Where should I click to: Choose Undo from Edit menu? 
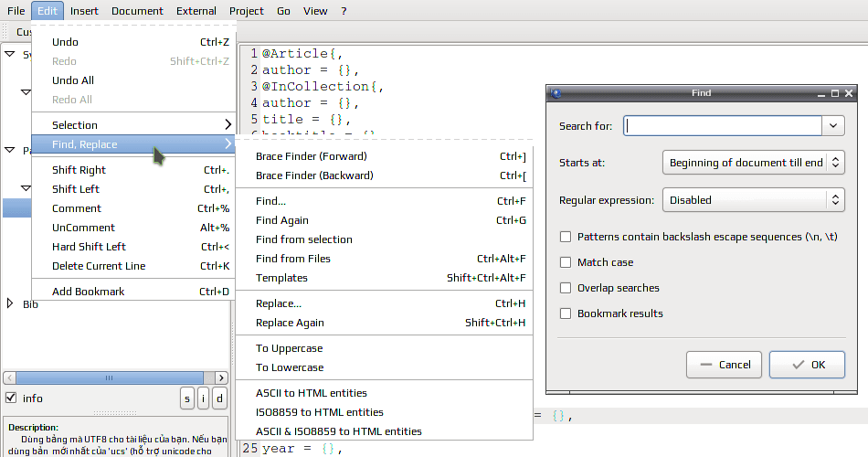click(133, 42)
